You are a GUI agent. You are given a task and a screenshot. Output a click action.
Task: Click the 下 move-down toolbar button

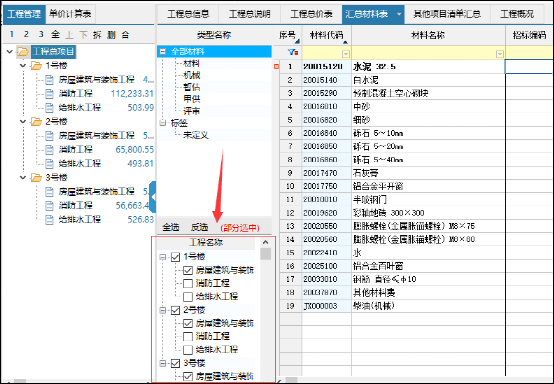(83, 35)
